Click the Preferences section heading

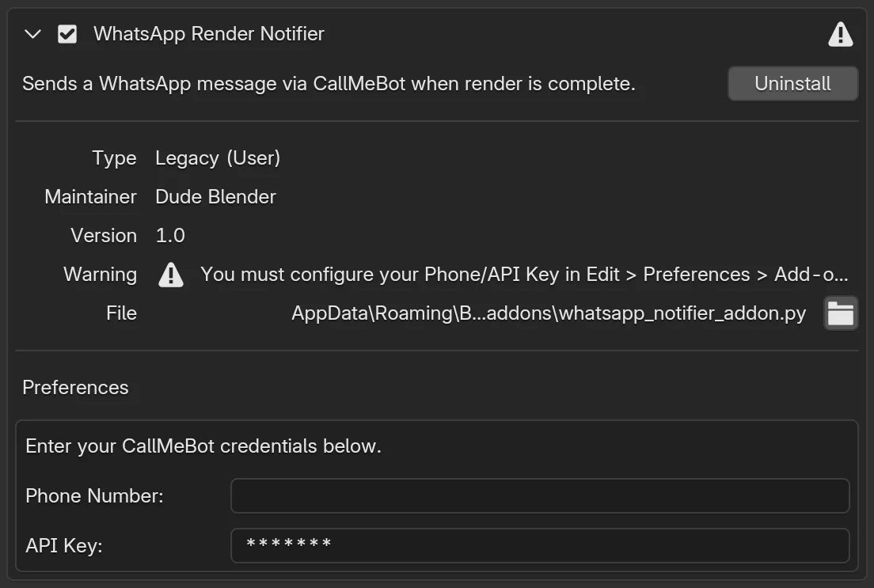[75, 388]
